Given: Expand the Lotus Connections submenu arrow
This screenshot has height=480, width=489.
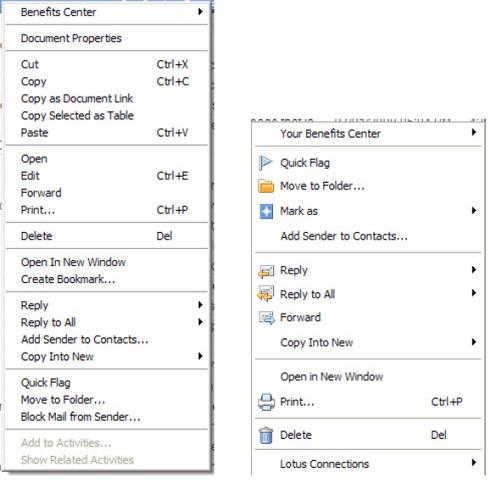Looking at the screenshot, I should (474, 462).
